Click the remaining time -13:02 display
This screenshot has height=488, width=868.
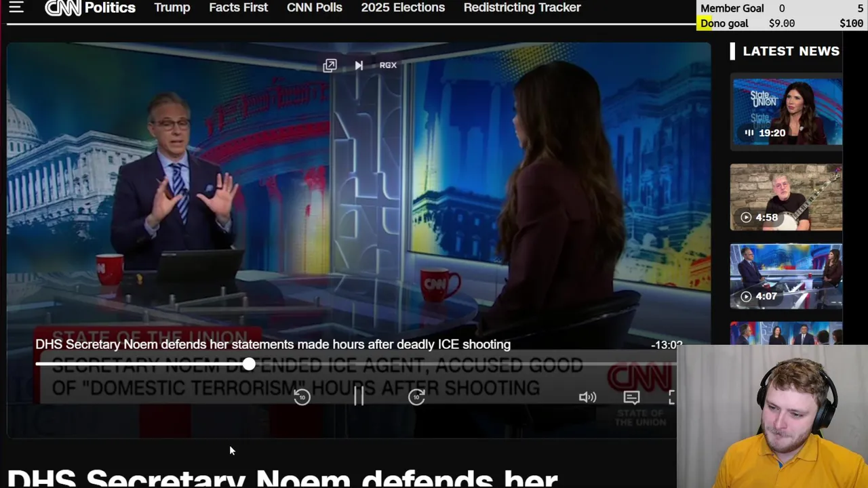pyautogui.click(x=666, y=345)
